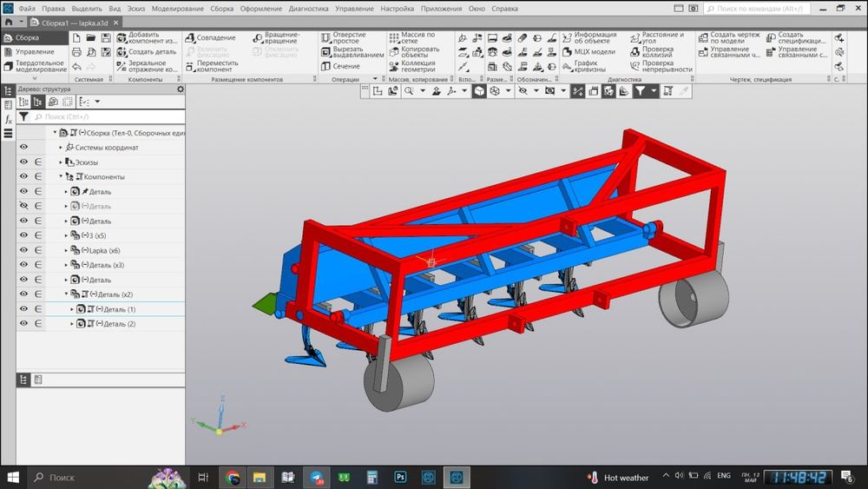Expand the Эскизы tree node
This screenshot has width=868, height=489.
61,162
